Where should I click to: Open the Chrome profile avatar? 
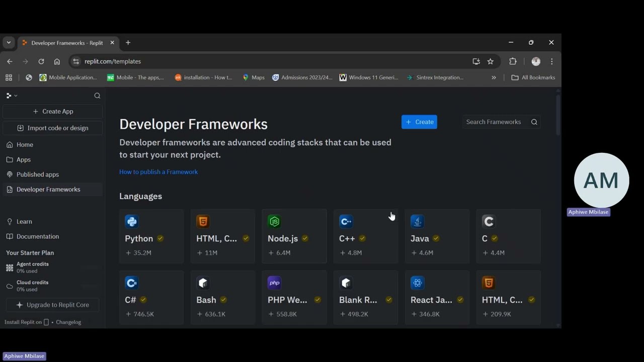coord(536,61)
